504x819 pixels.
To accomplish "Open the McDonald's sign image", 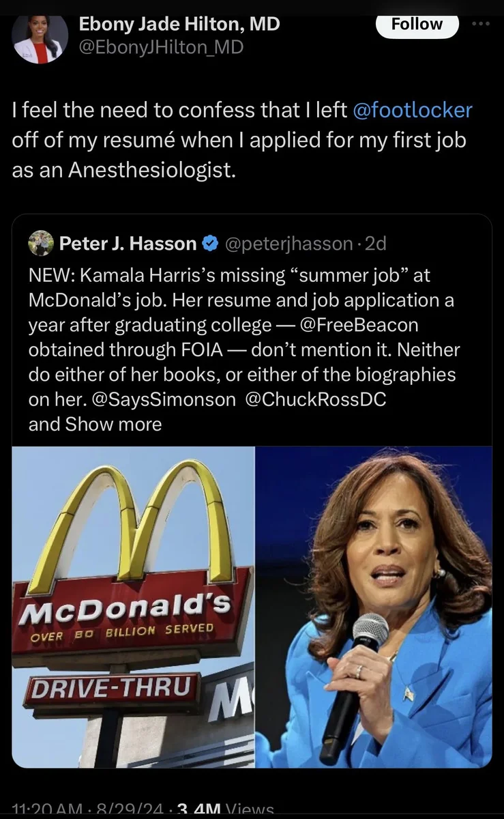I will point(133,607).
